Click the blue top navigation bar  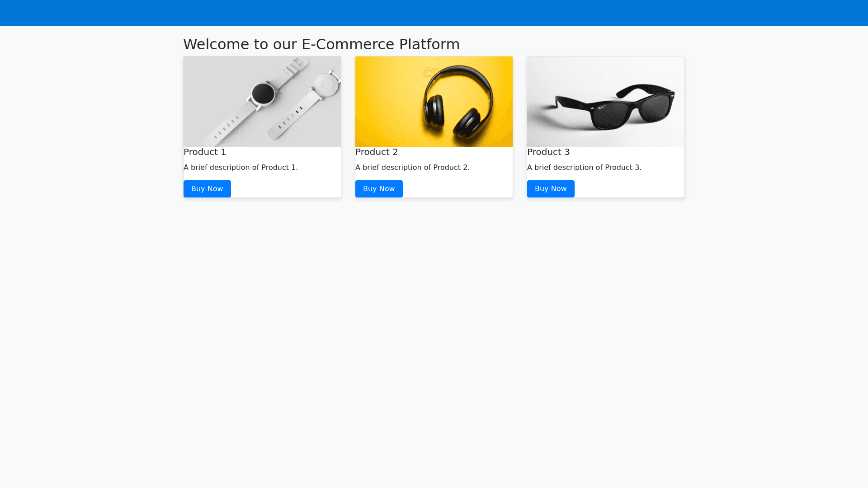434,13
